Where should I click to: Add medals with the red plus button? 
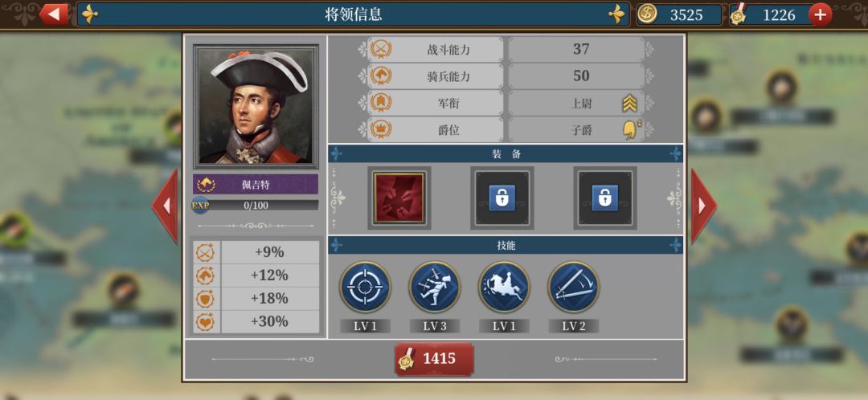pyautogui.click(x=820, y=14)
